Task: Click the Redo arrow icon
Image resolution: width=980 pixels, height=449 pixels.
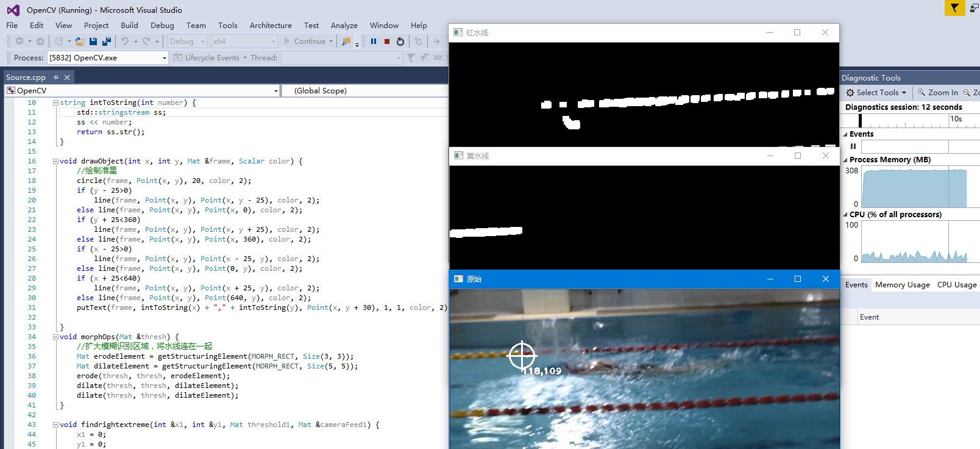Action: point(146,41)
